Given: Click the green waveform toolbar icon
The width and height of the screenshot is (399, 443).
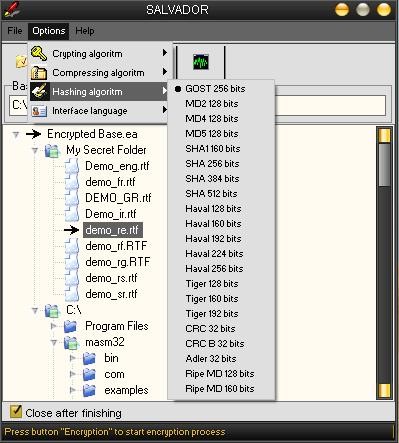Looking at the screenshot, I should coord(201,62).
